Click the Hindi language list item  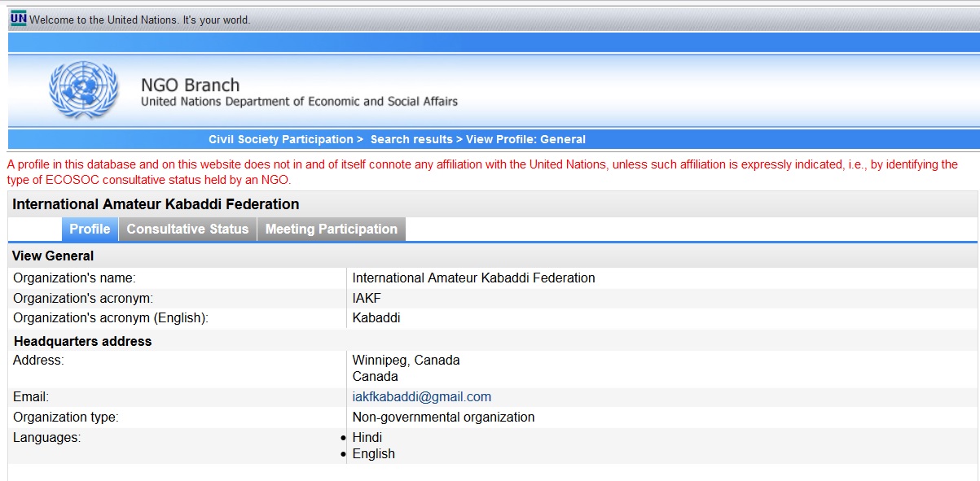367,438
